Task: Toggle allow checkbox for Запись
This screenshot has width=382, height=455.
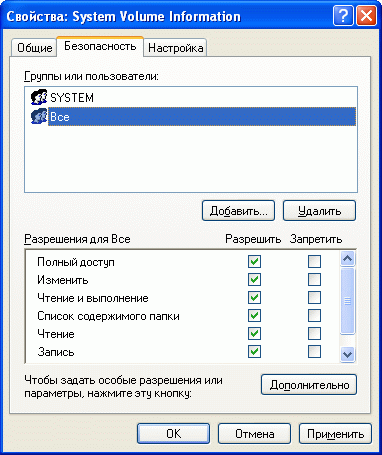Action: coord(254,351)
